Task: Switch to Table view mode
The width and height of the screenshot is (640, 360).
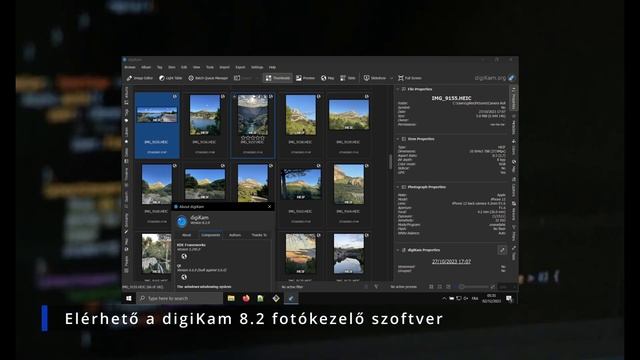Action: click(x=348, y=78)
